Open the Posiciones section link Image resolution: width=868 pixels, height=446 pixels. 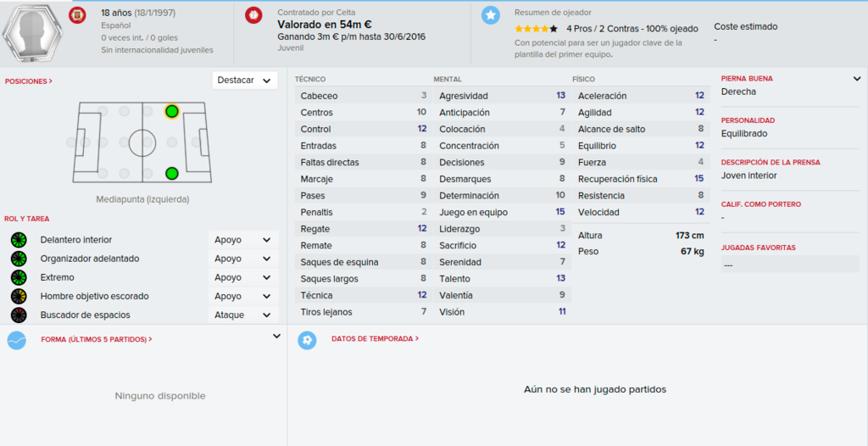pos(29,81)
